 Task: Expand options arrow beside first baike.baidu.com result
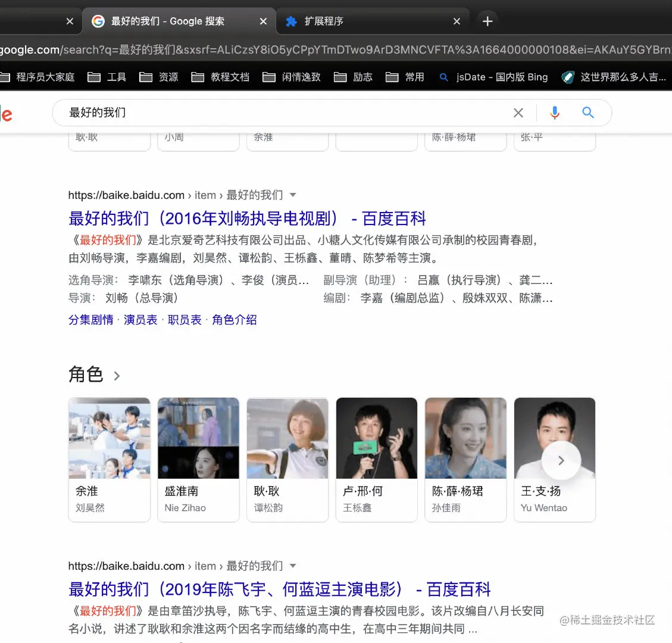point(293,195)
